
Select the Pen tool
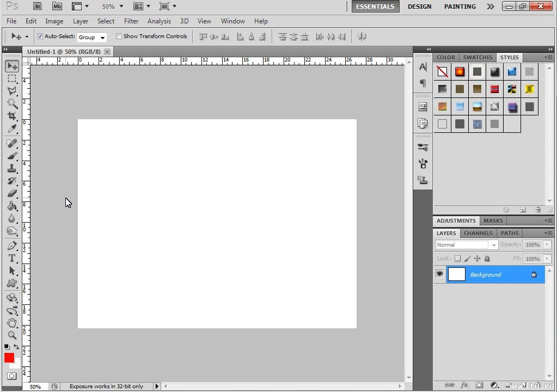click(12, 246)
